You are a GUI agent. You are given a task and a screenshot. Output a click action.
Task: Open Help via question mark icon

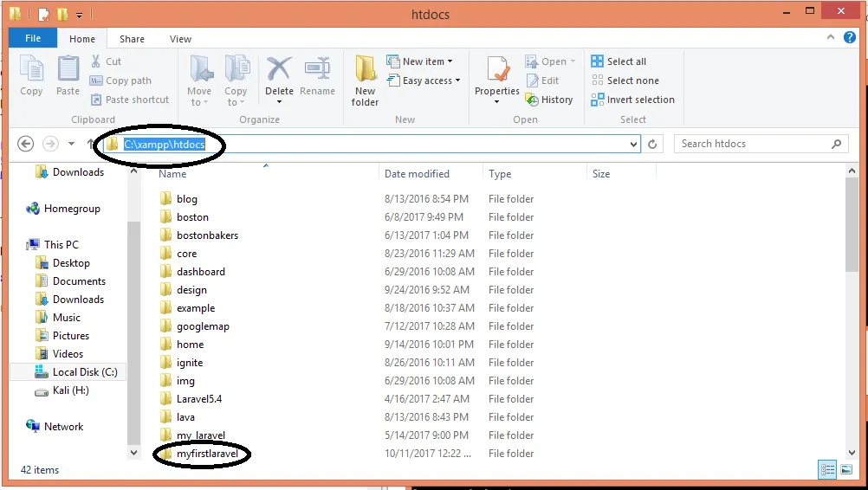tap(850, 37)
